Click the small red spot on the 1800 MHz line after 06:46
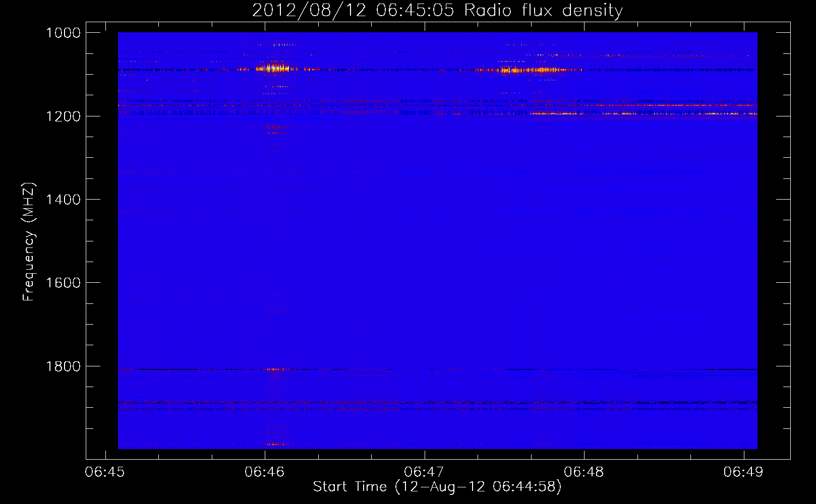 (275, 369)
